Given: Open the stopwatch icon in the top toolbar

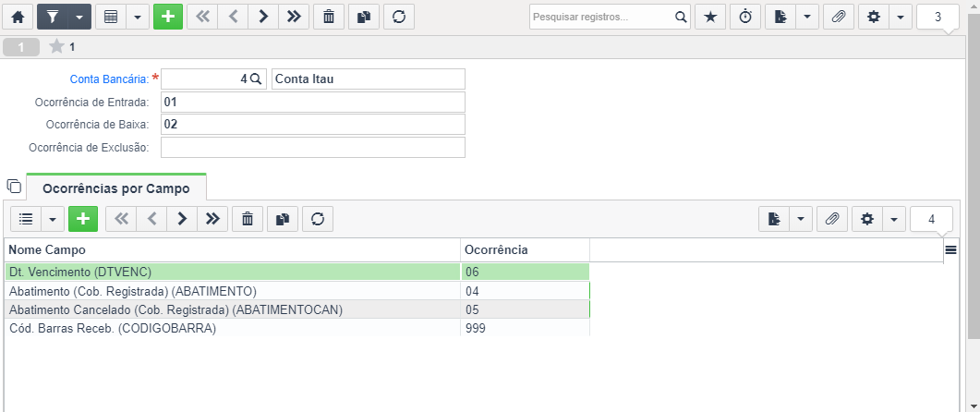Looking at the screenshot, I should [x=745, y=17].
